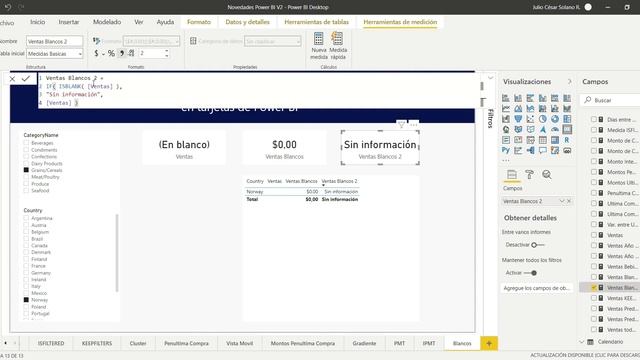Increase decimal places stepper
Screen dimensions: 640x360
(167, 51)
